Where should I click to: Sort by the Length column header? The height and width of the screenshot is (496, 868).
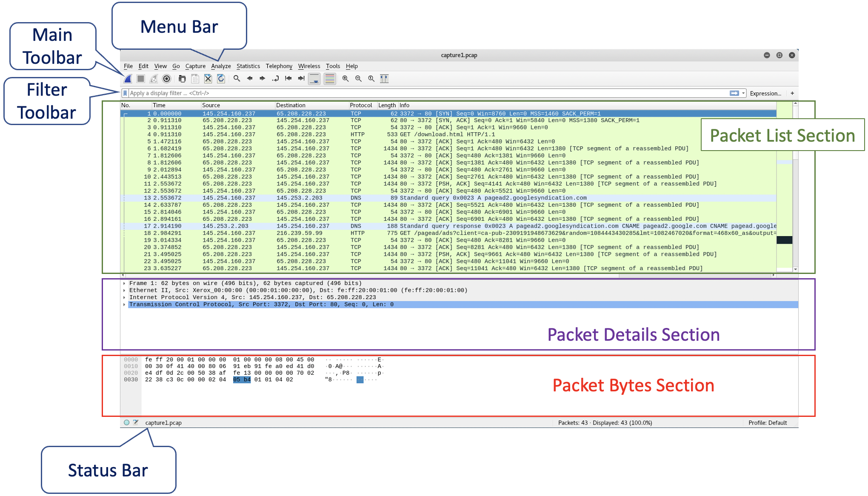[x=387, y=105]
